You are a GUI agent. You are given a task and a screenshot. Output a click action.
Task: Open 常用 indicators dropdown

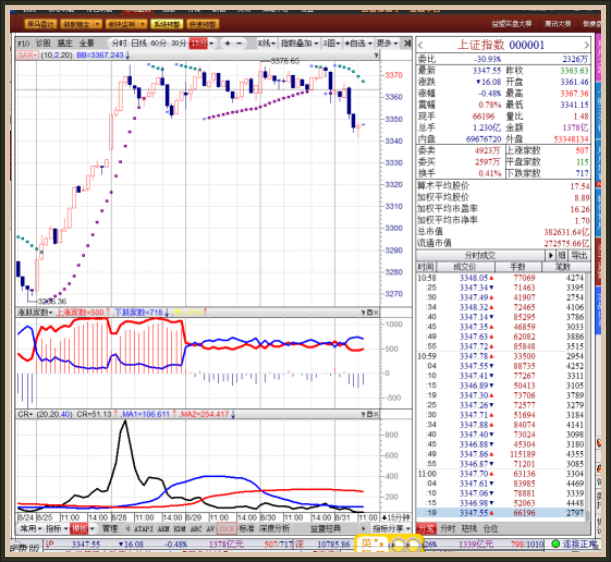31,528
